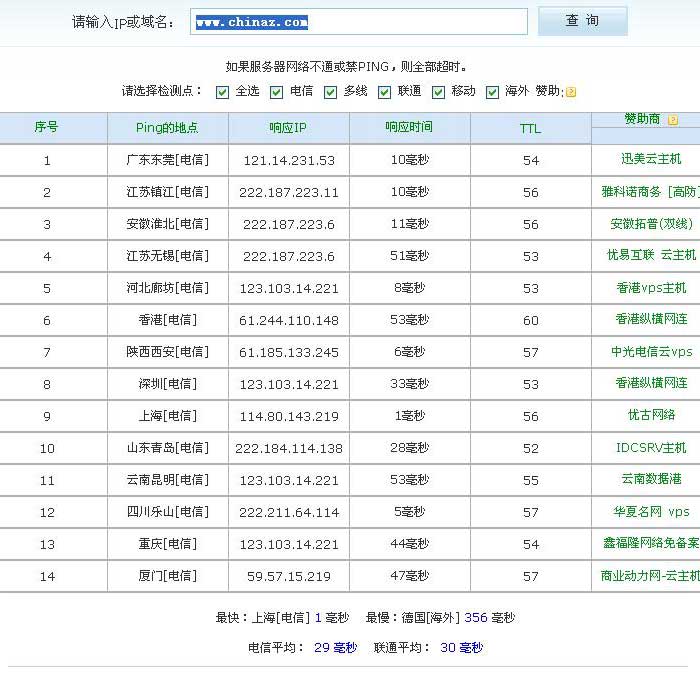
Task: Open sponsor link 优易互联 云主机
Action: click(651, 255)
